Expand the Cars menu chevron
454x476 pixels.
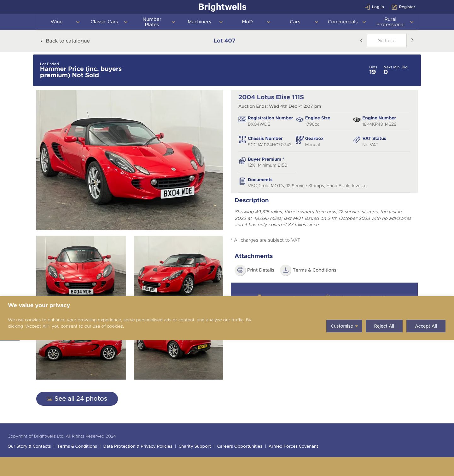[x=316, y=22]
